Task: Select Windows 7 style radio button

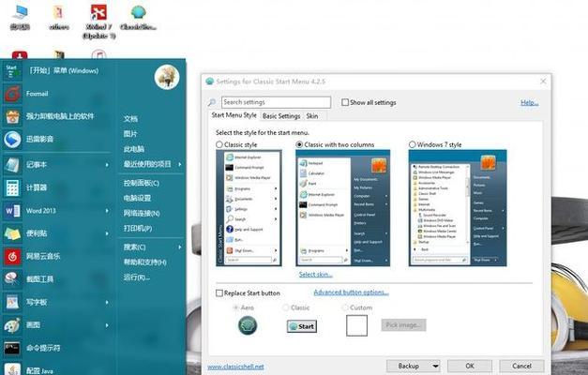Action: click(413, 144)
